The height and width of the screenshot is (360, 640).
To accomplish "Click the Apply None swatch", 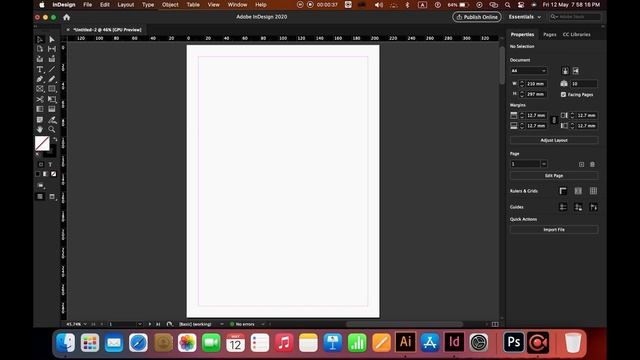I will pyautogui.click(x=53, y=174).
